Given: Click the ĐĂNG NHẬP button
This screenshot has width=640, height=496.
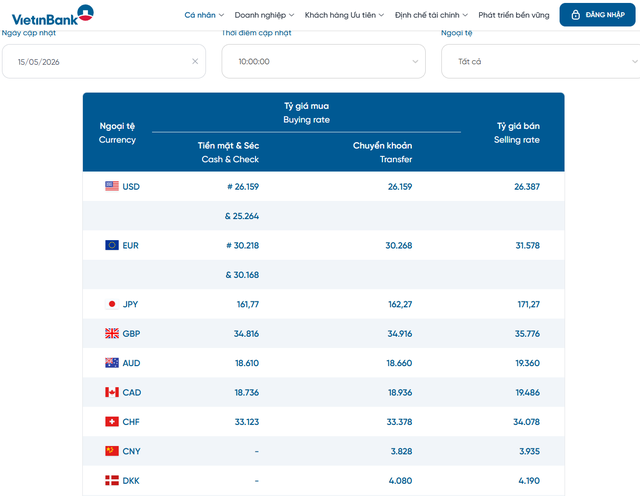Looking at the screenshot, I should [x=597, y=15].
